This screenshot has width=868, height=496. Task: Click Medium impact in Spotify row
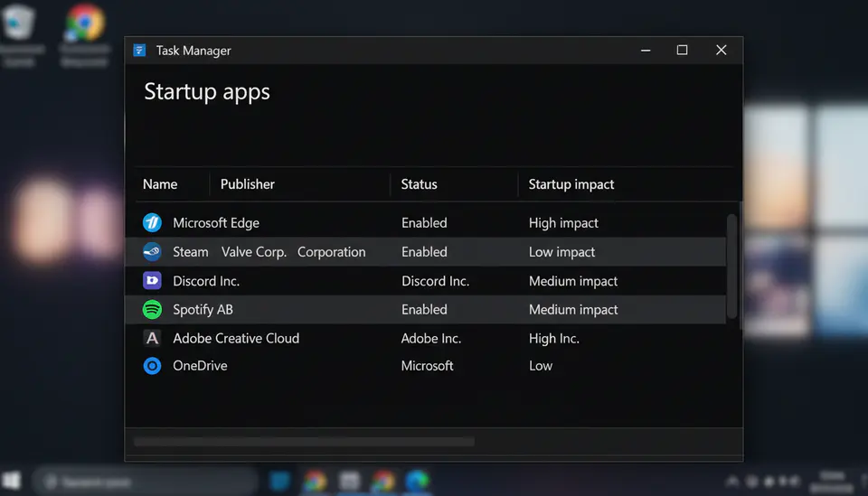(x=573, y=310)
